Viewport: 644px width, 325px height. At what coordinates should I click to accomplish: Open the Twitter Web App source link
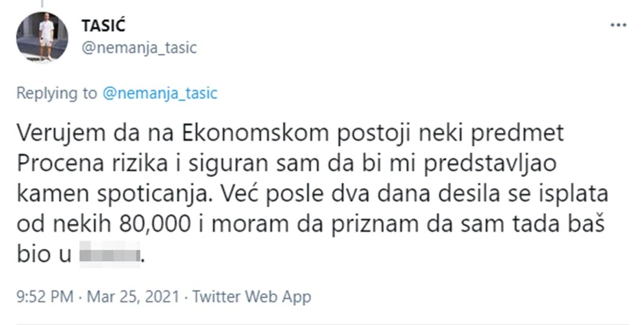point(252,297)
